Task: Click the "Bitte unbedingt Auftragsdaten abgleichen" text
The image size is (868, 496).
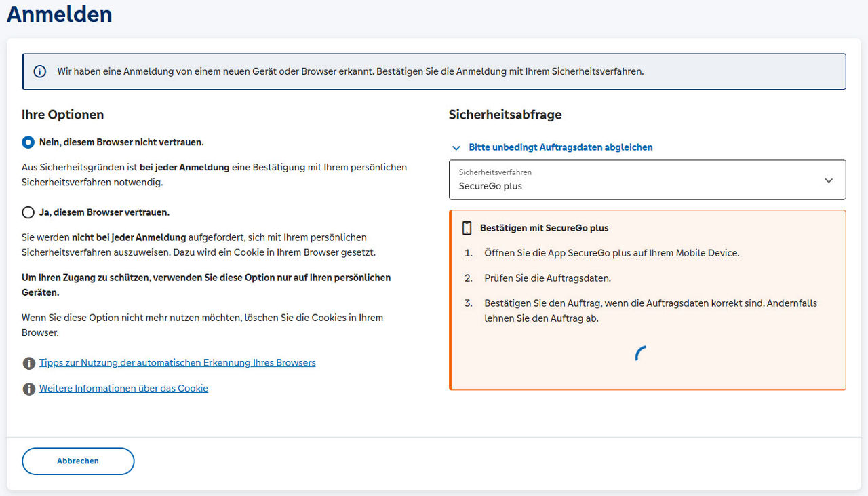Action: tap(559, 147)
